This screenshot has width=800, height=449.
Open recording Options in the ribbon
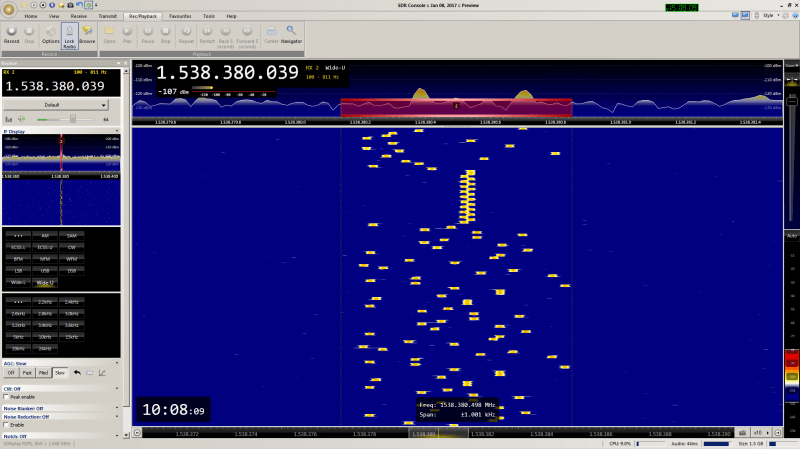pyautogui.click(x=51, y=35)
